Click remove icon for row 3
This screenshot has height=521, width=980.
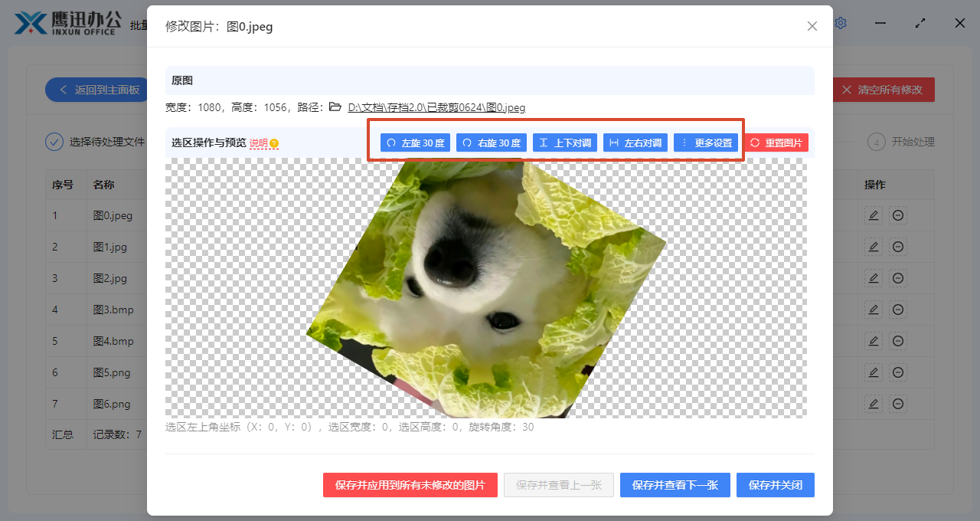click(x=899, y=278)
